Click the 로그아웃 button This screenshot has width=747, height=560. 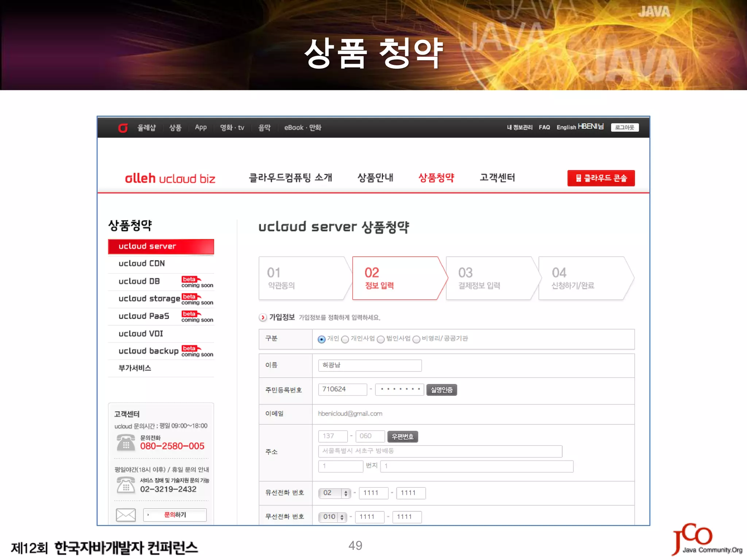[625, 127]
